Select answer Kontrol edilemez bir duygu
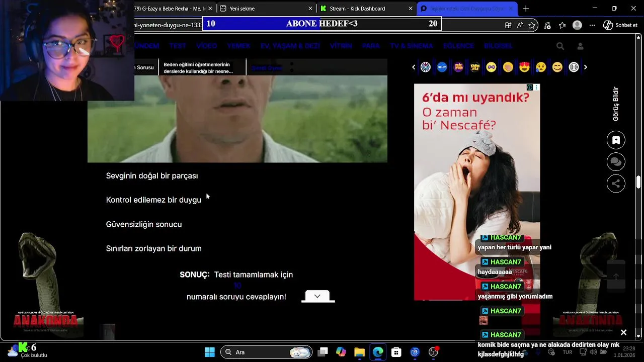This screenshot has width=644, height=362. click(x=153, y=200)
